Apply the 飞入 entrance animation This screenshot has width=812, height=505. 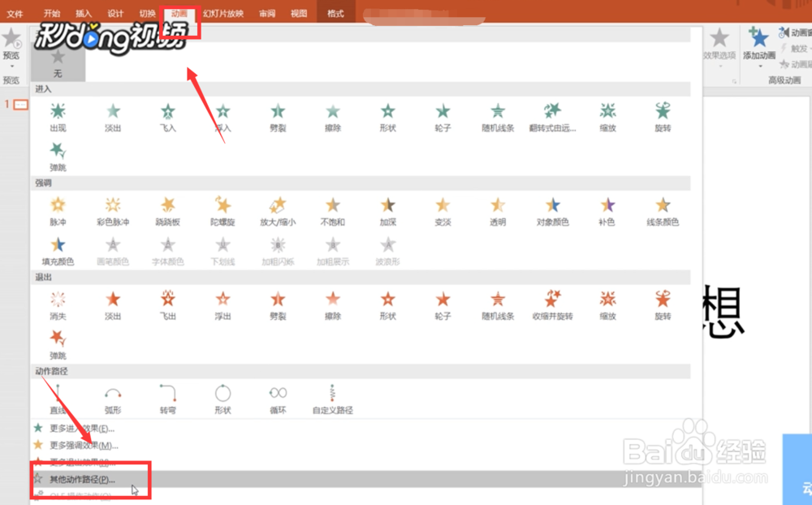pos(168,118)
